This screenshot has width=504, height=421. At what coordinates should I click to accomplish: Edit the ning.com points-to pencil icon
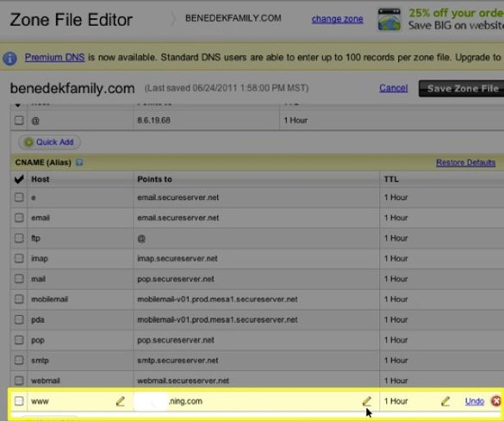coord(366,401)
